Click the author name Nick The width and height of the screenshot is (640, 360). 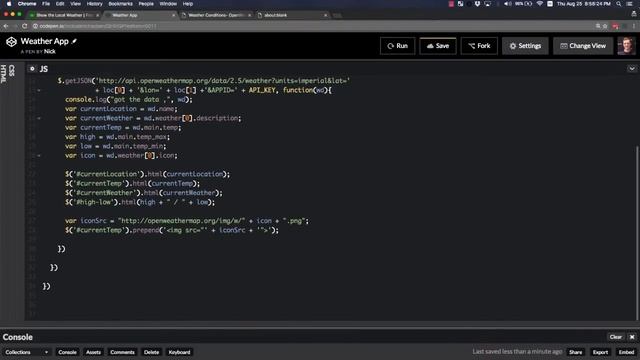pyautogui.click(x=50, y=51)
